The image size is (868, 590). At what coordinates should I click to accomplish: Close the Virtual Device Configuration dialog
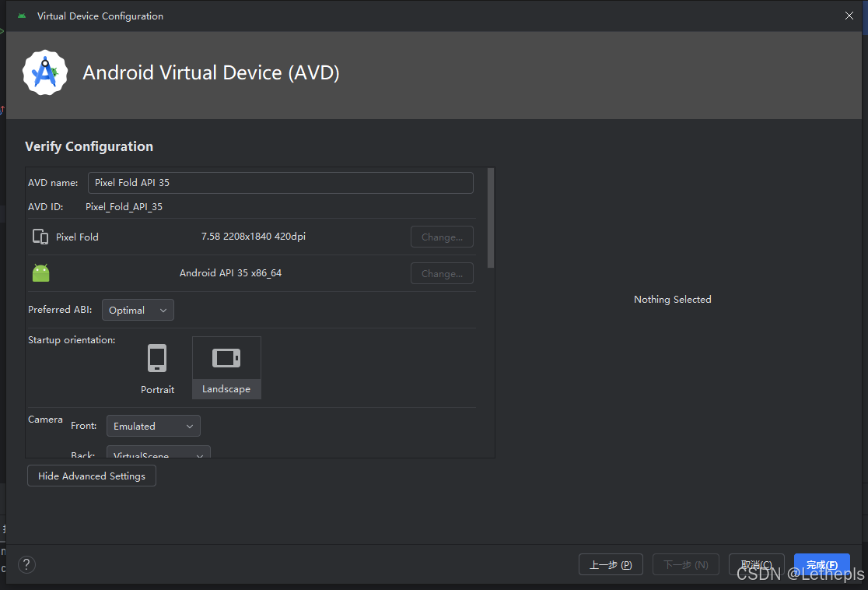[849, 16]
